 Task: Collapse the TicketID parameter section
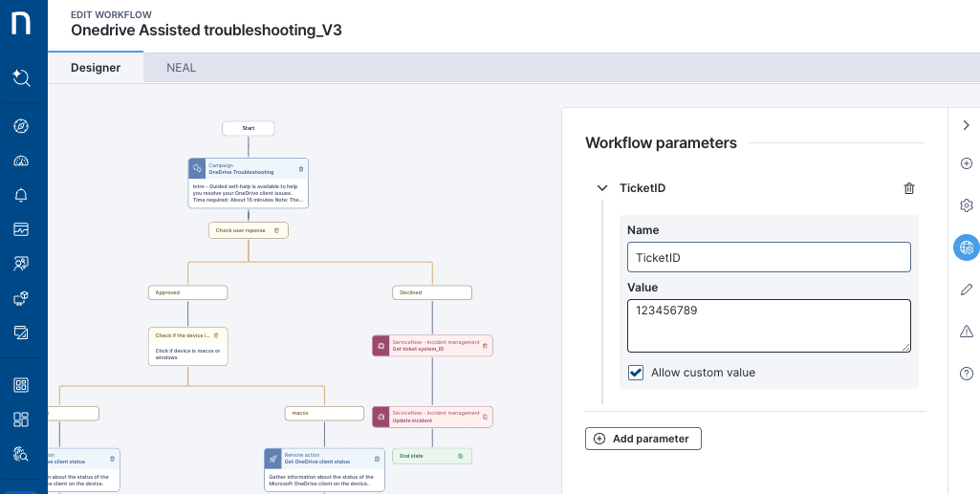602,188
